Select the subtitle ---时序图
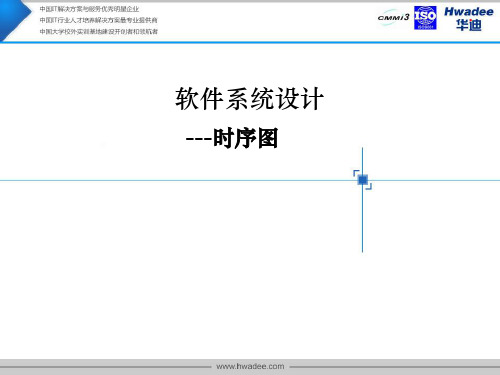Image resolution: width=500 pixels, height=375 pixels. click(232, 138)
